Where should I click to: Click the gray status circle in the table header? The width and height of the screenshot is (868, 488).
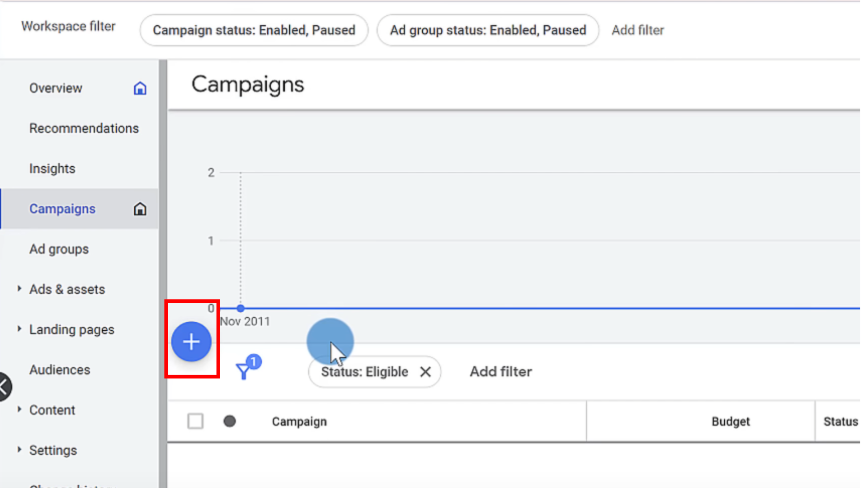pos(229,421)
